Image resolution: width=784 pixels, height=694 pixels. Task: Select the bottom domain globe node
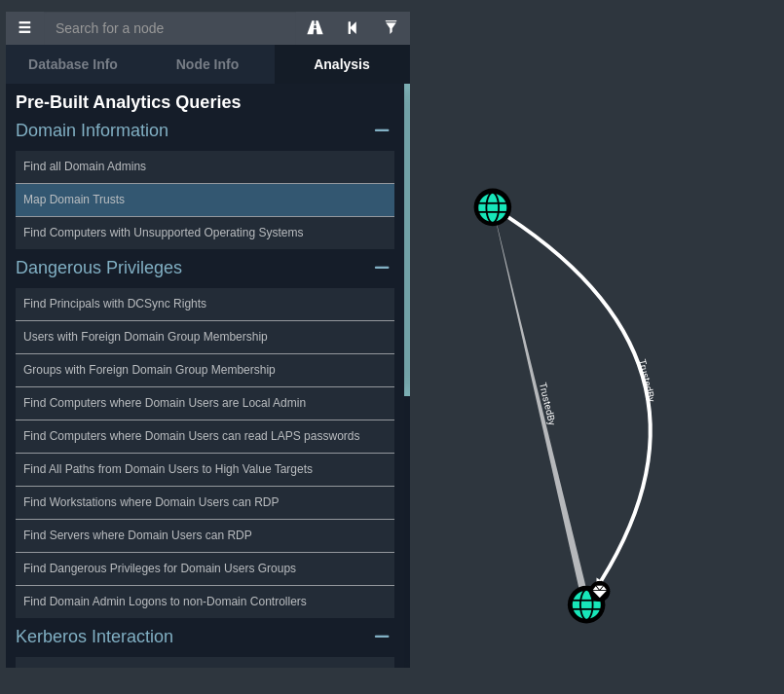[584, 605]
